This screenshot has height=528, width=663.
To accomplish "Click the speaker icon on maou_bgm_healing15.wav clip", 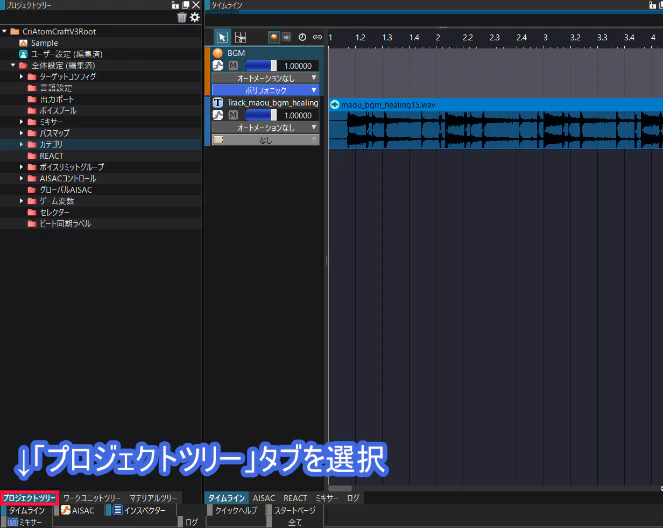I will point(334,104).
